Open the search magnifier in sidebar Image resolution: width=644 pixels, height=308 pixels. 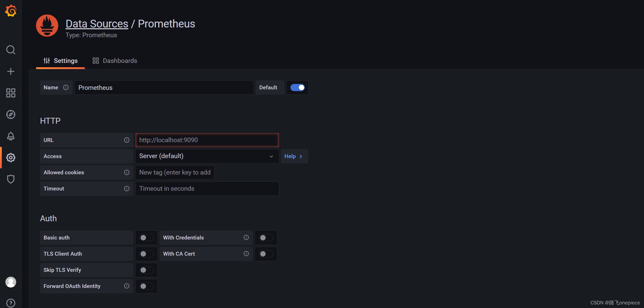pyautogui.click(x=11, y=50)
